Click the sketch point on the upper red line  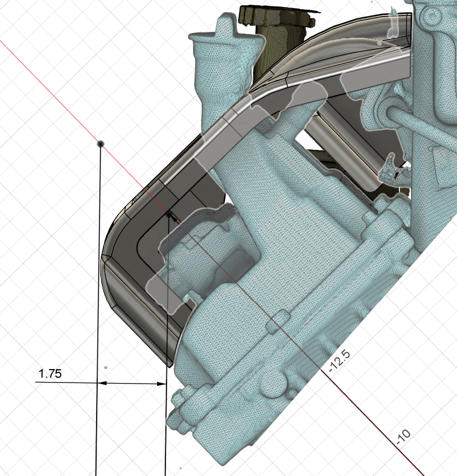[x=100, y=143]
